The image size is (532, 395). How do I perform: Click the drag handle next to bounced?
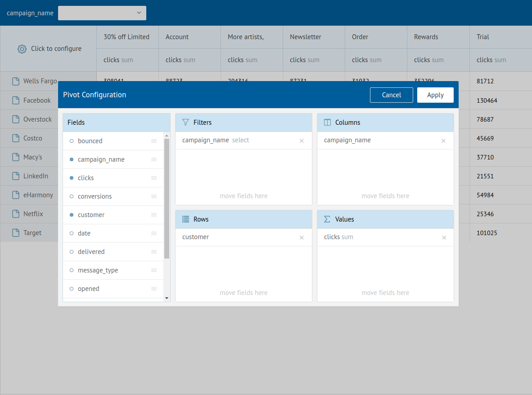tap(154, 141)
